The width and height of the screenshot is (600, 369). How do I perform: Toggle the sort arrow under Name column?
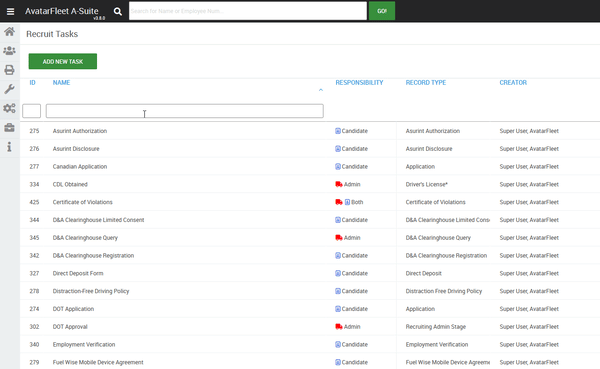pos(321,90)
